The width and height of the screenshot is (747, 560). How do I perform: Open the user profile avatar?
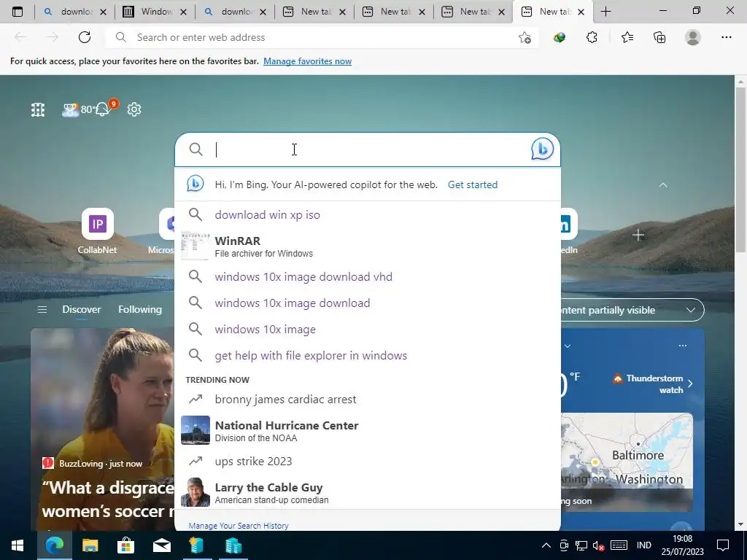(693, 37)
